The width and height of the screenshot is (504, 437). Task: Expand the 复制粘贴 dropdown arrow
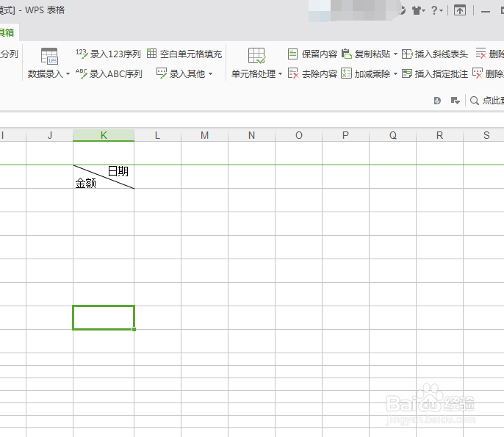coord(395,54)
